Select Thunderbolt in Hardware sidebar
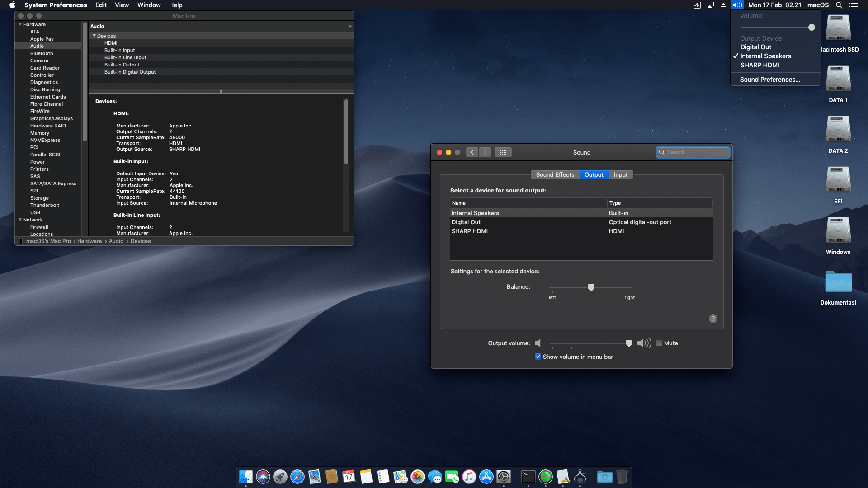Screen dimensions: 868x488 [x=45, y=205]
